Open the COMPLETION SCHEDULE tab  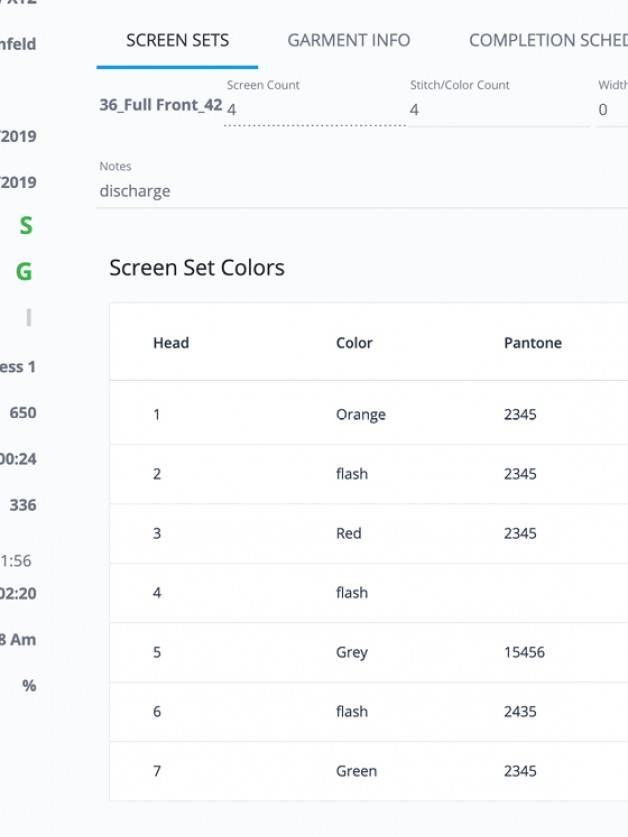tap(548, 41)
